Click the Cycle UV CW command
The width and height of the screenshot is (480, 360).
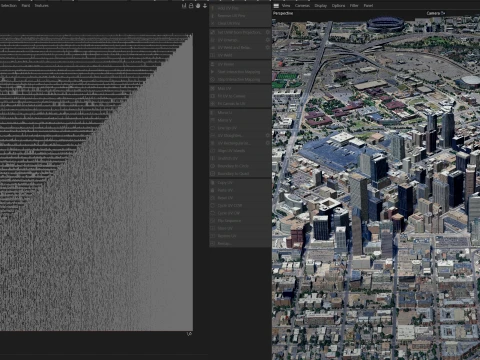(x=240, y=213)
